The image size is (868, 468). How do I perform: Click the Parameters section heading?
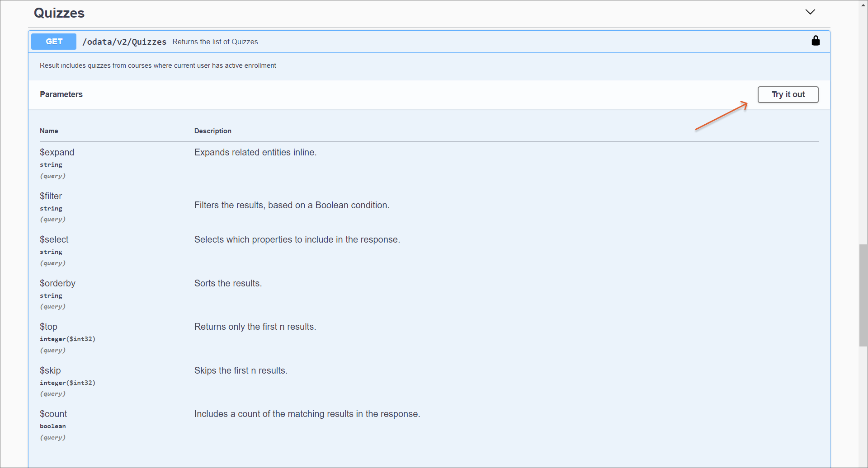[x=61, y=94]
